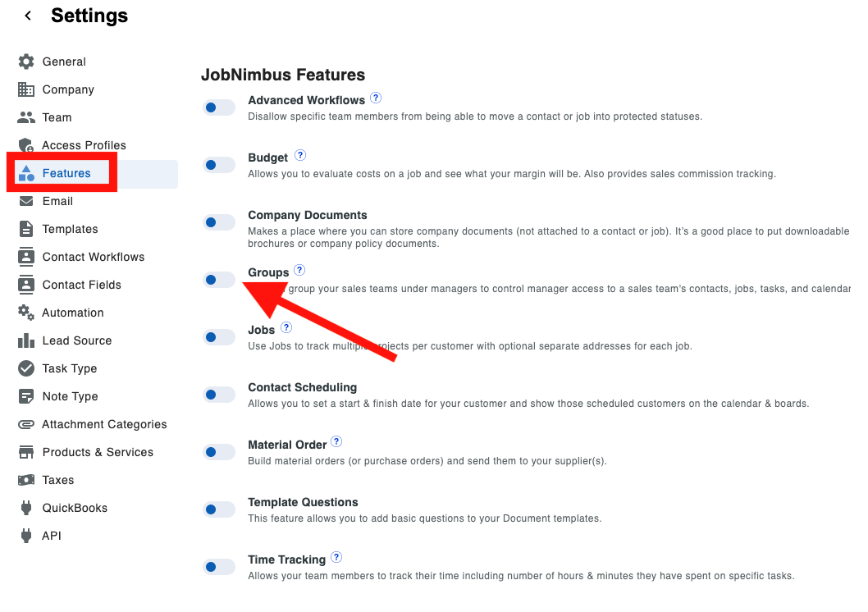This screenshot has width=868, height=612.
Task: Show help tooltip for Material Order
Action: point(336,442)
